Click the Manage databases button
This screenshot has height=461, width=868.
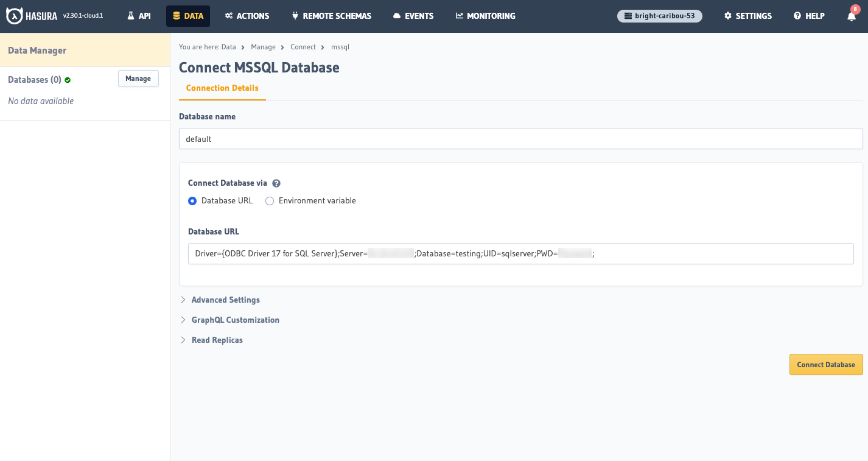pos(138,79)
